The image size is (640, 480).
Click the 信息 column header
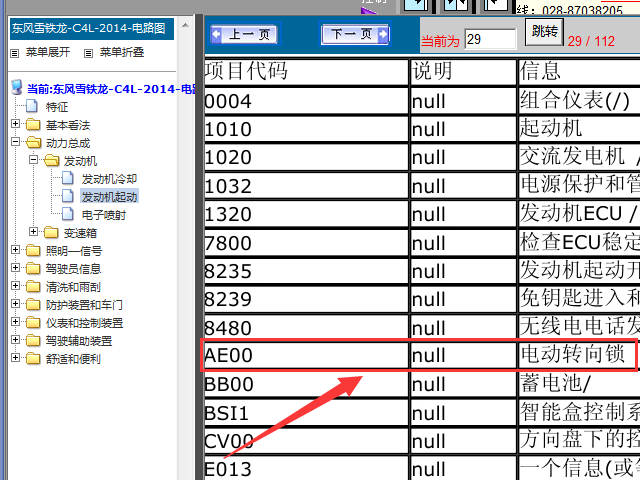point(579,72)
